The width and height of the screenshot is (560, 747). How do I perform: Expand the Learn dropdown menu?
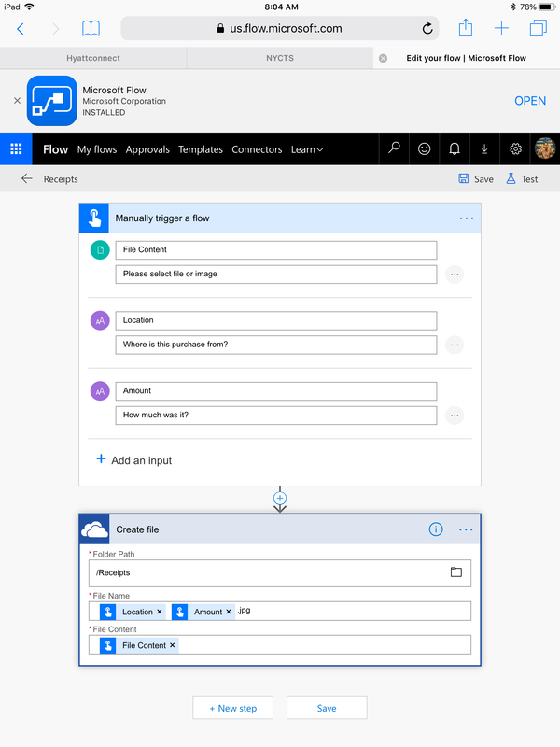307,149
